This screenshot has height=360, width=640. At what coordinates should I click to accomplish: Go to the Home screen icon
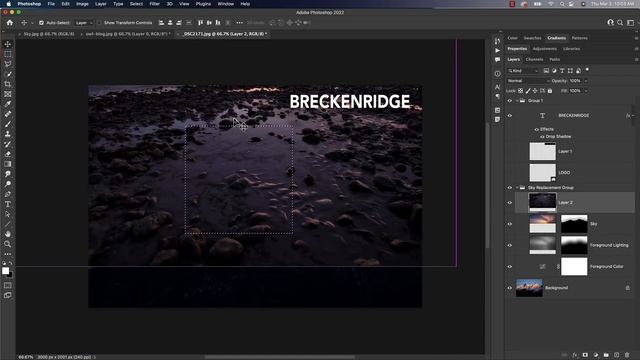tap(10, 23)
